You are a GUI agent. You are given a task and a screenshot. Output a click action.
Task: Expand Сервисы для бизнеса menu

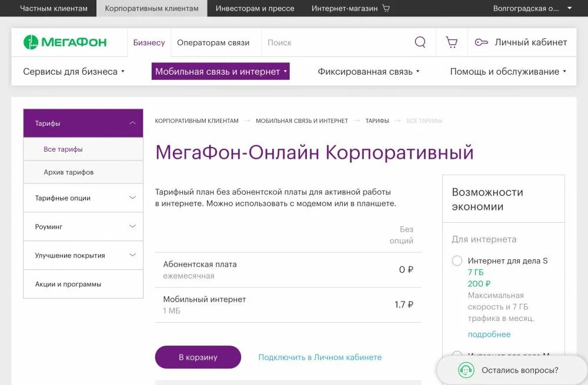point(73,71)
